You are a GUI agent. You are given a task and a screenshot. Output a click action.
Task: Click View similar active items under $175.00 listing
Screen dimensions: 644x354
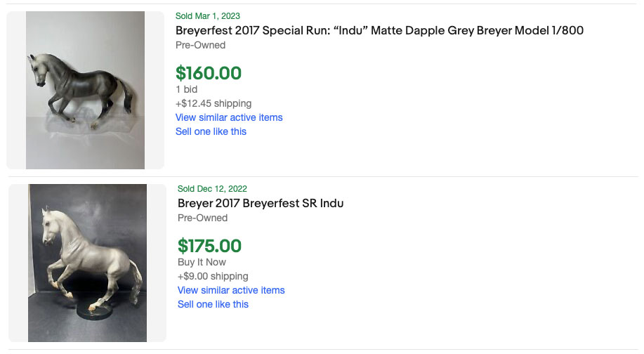click(231, 290)
